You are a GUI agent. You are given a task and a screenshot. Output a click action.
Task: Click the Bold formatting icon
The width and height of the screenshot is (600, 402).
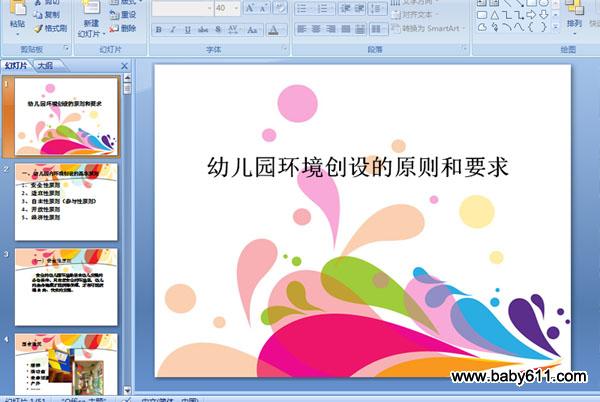(158, 29)
